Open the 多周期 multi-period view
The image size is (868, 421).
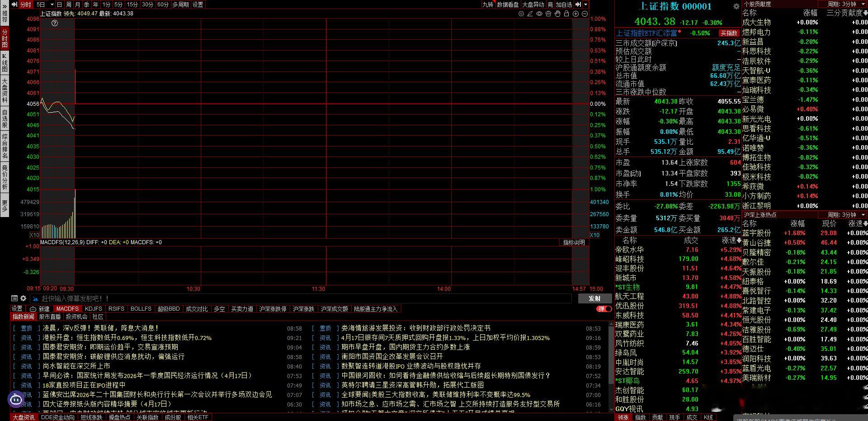click(180, 5)
